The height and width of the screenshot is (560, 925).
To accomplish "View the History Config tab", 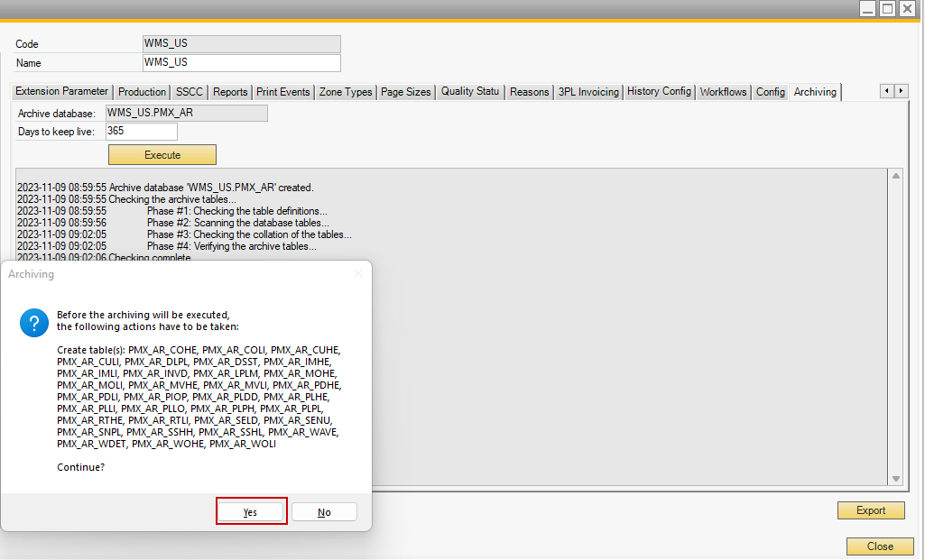I will pos(659,91).
